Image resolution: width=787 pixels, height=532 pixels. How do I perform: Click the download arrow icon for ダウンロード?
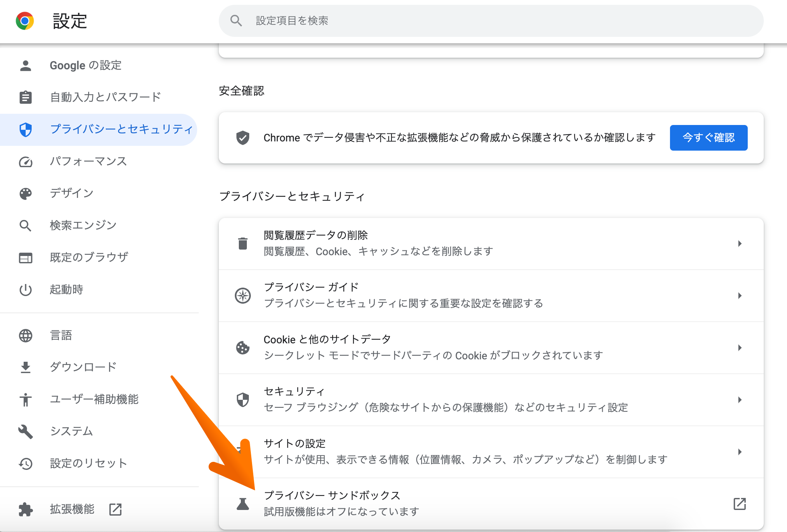tap(26, 367)
